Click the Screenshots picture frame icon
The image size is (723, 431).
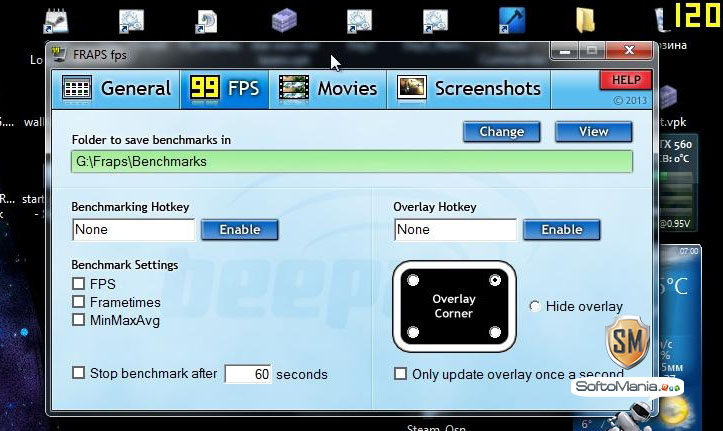tap(412, 88)
